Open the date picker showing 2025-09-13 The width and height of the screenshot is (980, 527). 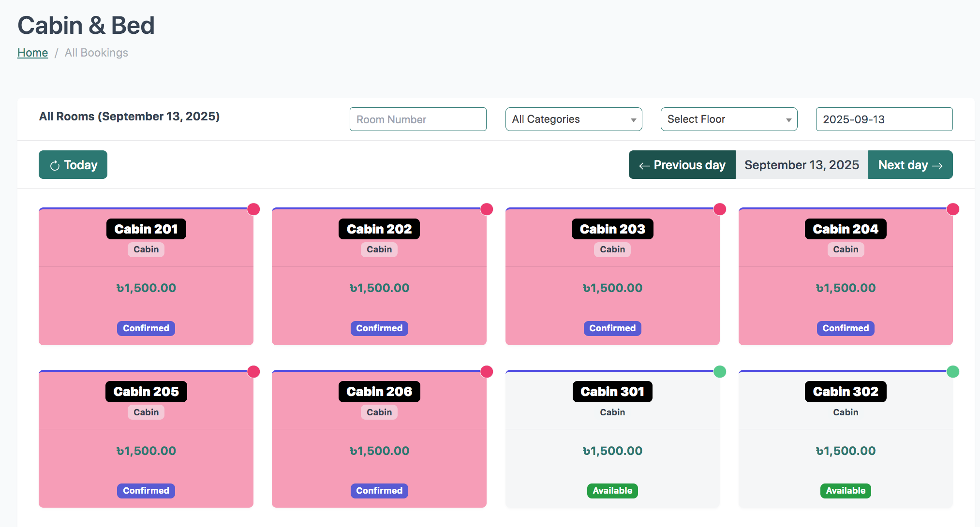[x=884, y=119]
